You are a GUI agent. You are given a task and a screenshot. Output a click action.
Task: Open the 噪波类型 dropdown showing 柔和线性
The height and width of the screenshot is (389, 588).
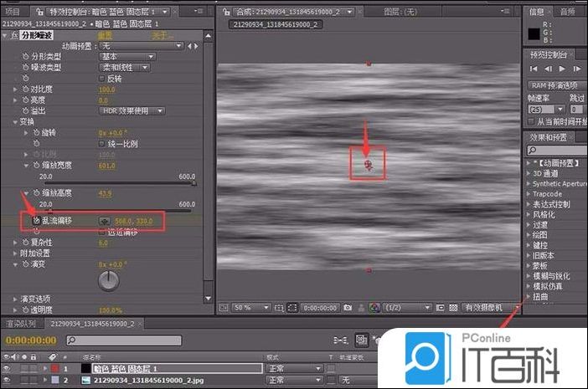125,68
